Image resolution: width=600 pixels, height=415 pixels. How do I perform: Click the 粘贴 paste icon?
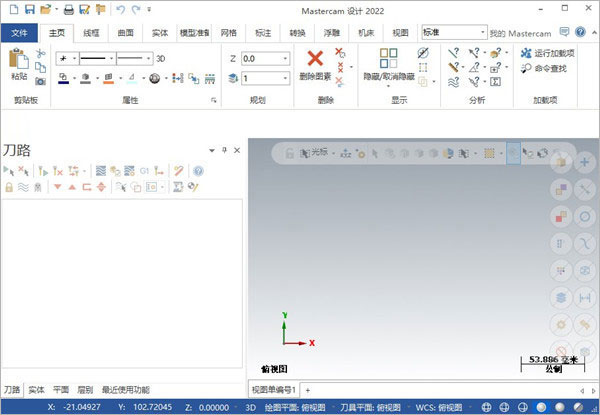click(19, 59)
